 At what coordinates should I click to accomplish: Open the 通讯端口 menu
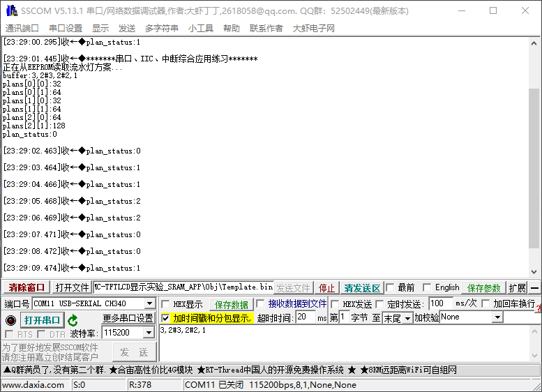click(x=22, y=29)
